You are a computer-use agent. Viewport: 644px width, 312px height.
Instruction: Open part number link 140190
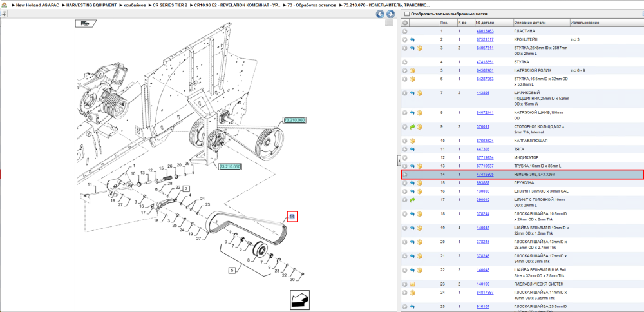(x=482, y=284)
